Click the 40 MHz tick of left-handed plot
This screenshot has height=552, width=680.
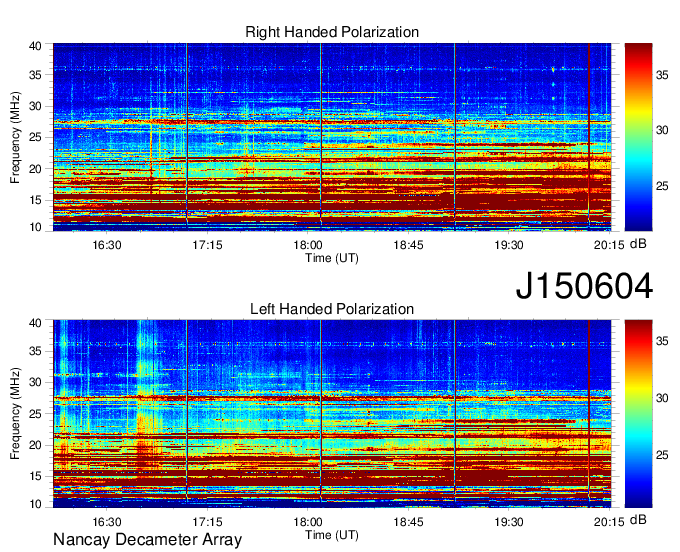(35, 323)
